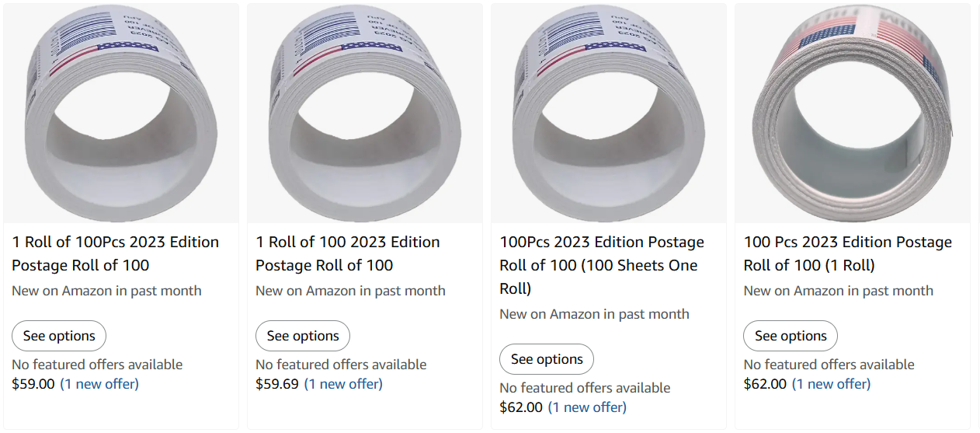View '1 new offer' for '100 Sheets One Roll'
Image resolution: width=980 pixels, height=433 pixels.
[x=587, y=407]
